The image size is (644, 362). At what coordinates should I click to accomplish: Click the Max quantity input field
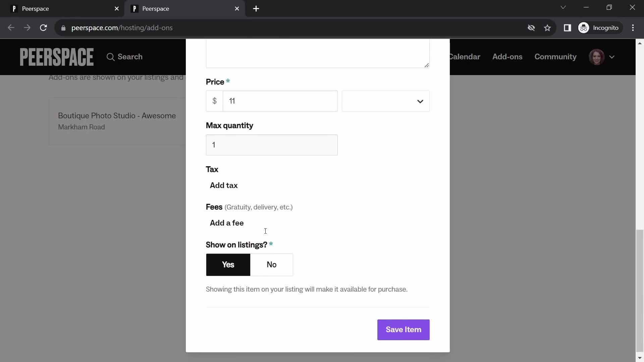(x=272, y=145)
